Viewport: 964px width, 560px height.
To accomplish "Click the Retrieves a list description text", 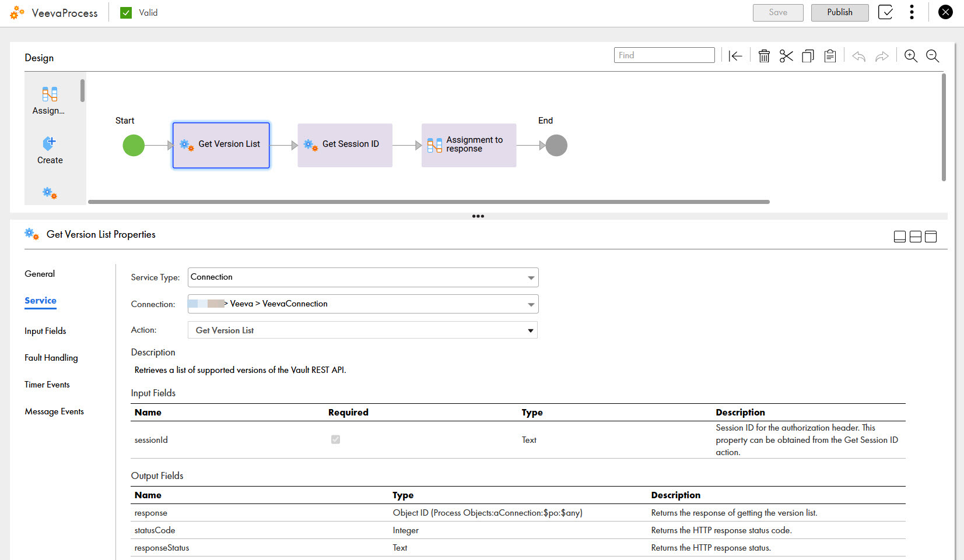I will pos(240,370).
